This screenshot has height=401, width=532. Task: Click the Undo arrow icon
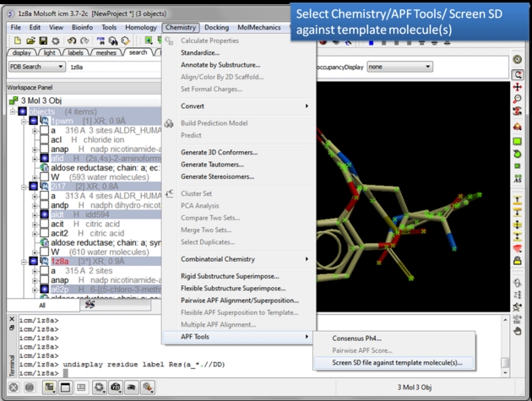pos(72,41)
